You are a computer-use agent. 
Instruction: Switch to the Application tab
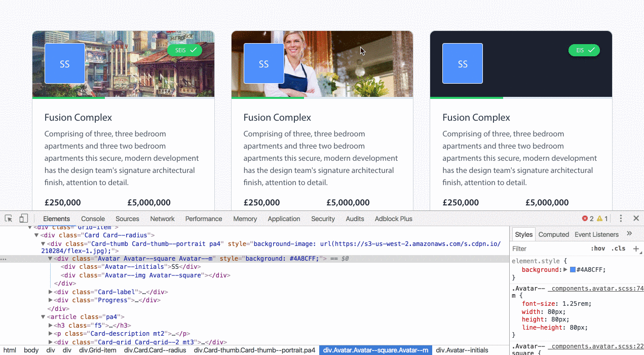284,219
